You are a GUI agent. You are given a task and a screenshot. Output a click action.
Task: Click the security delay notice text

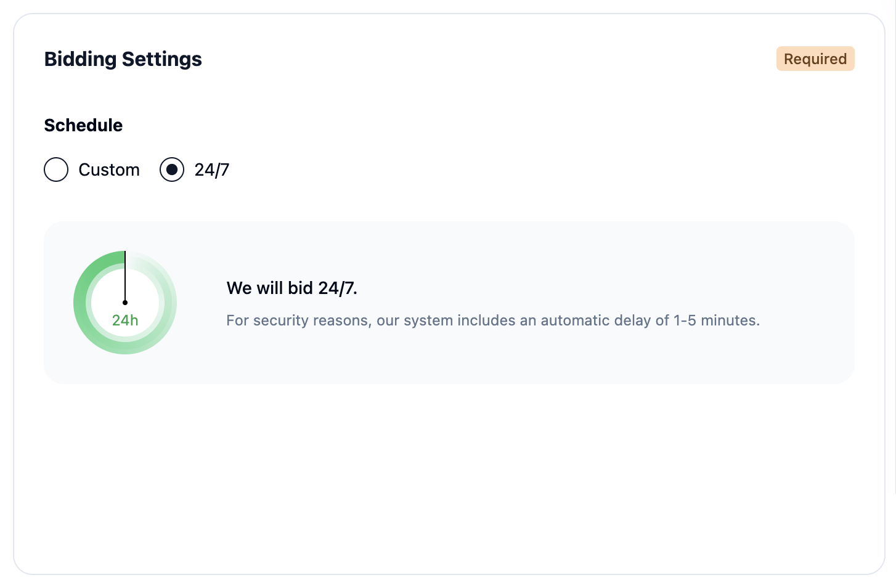pos(493,320)
